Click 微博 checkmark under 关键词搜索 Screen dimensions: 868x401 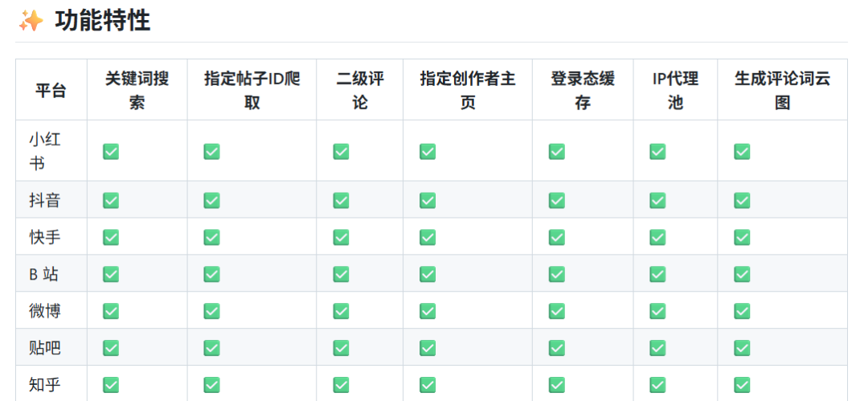111,311
